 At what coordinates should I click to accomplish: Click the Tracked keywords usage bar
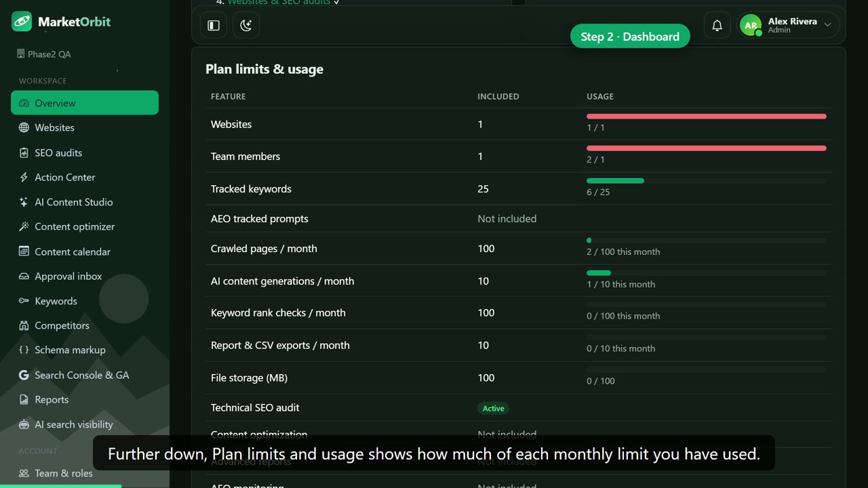pos(707,181)
